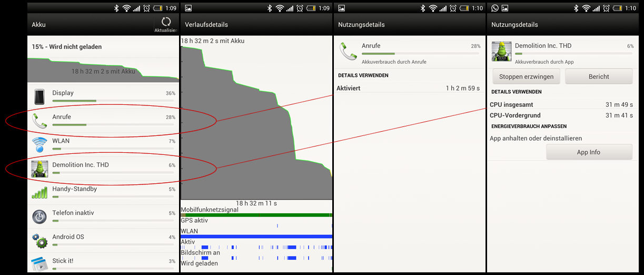Tap 'Akkuverbrauch durch App' caption
The image size is (644, 275).
pyautogui.click(x=544, y=62)
